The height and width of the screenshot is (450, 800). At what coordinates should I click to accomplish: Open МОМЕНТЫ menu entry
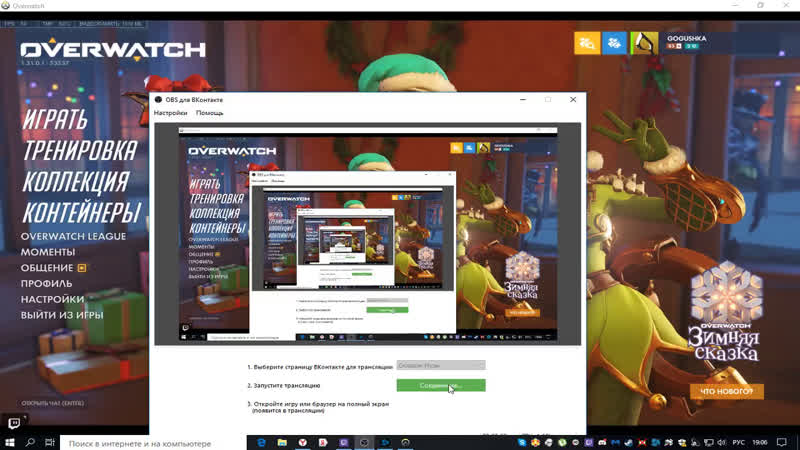pyautogui.click(x=47, y=252)
